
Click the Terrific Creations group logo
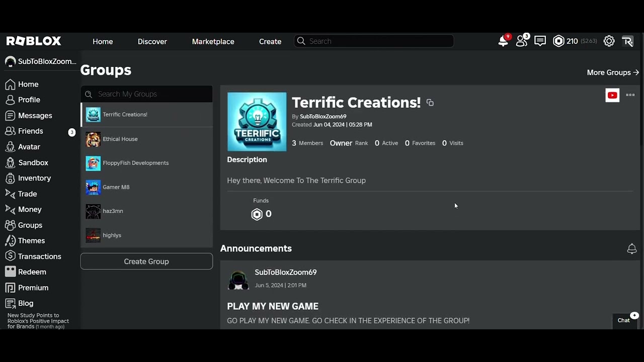pos(257,122)
